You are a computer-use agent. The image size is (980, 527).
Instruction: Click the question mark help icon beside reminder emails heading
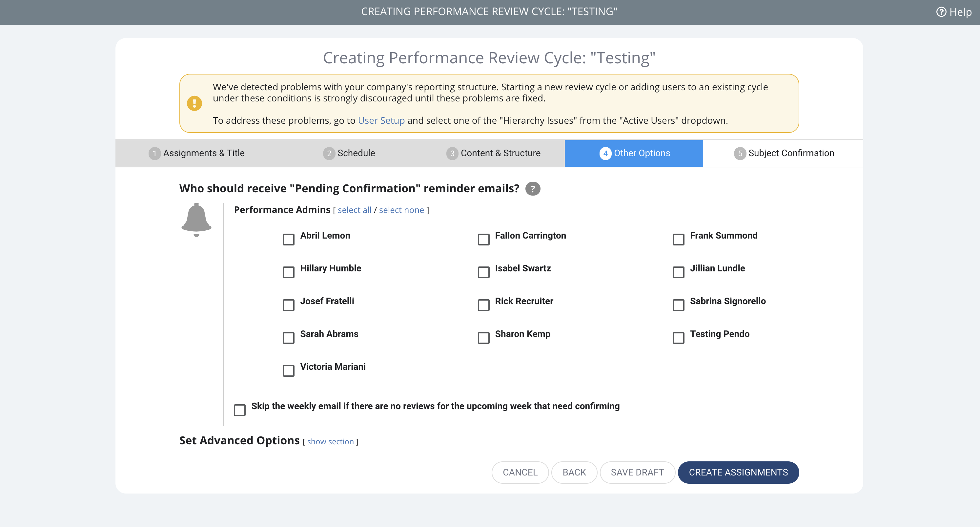click(533, 189)
